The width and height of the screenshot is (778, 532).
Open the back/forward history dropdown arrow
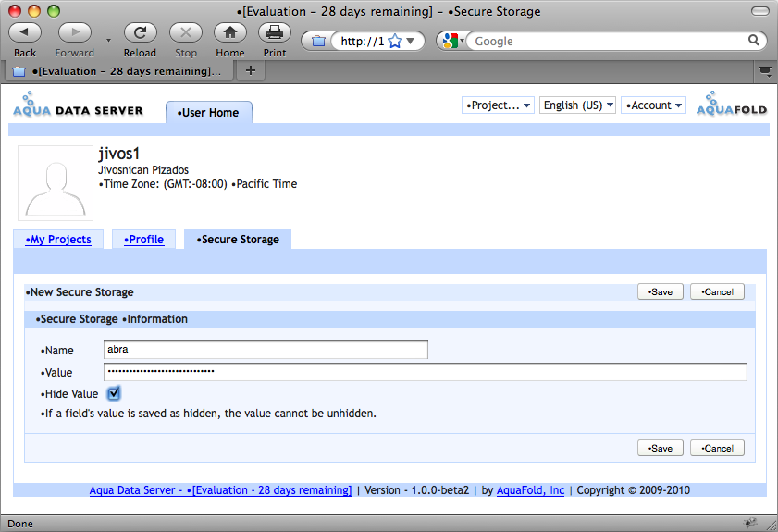click(x=108, y=40)
